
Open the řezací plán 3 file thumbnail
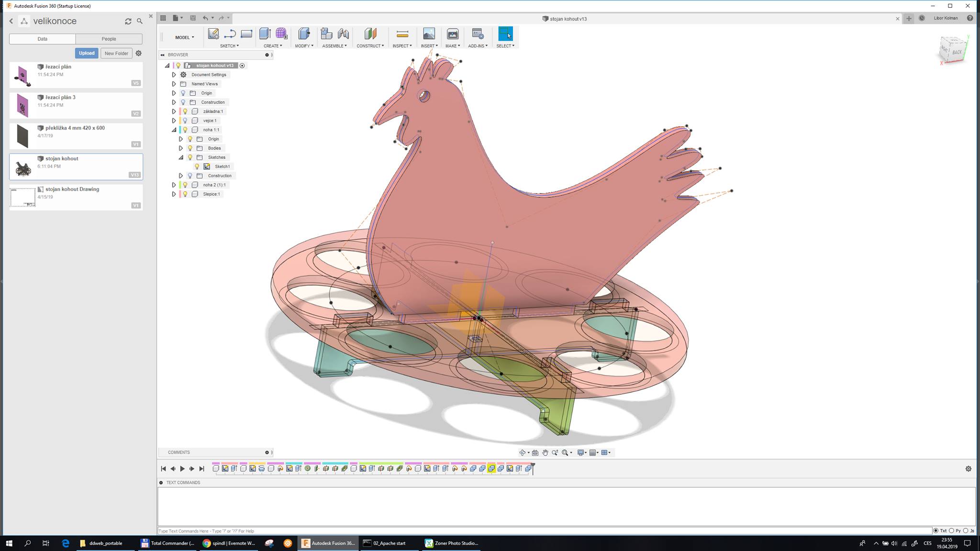pyautogui.click(x=22, y=105)
